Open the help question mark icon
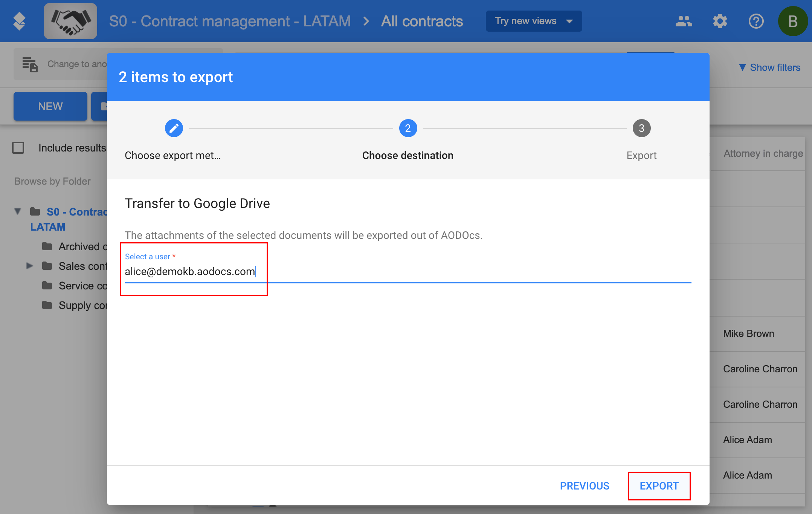 (756, 21)
